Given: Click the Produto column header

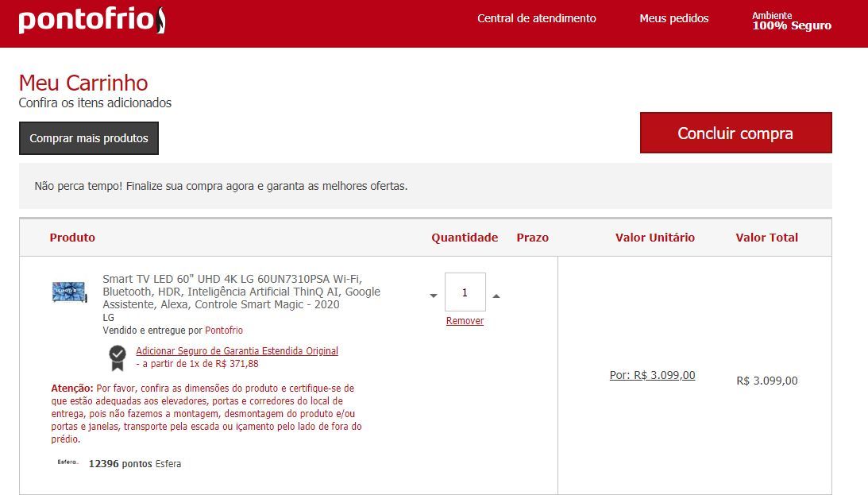Looking at the screenshot, I should coord(72,238).
